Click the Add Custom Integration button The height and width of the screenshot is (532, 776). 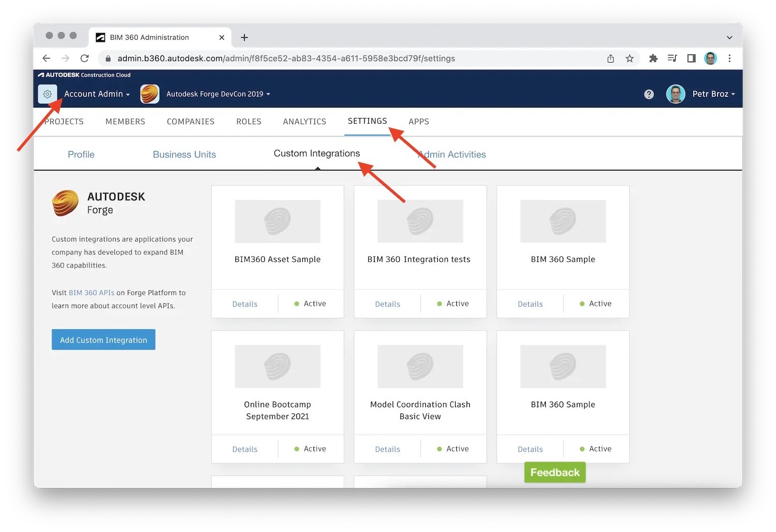[x=103, y=339]
